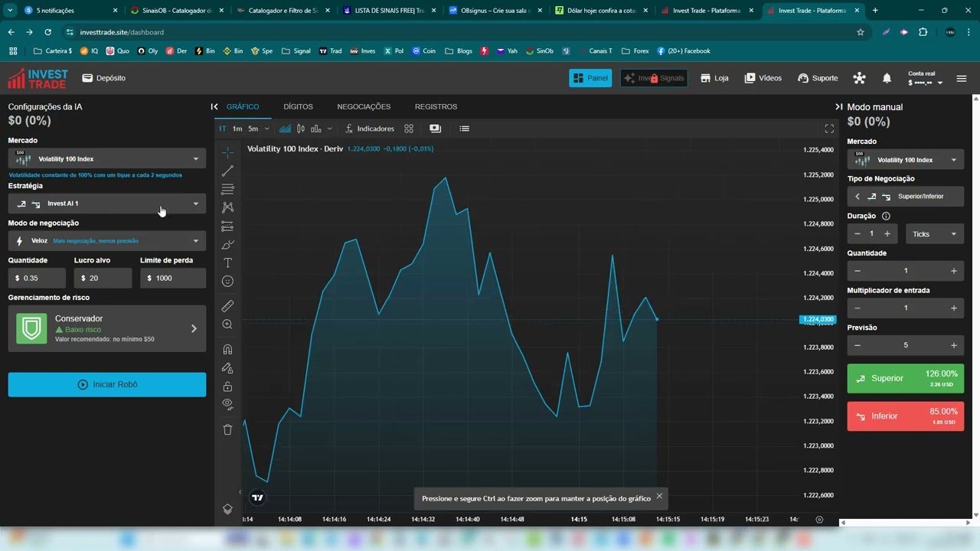Open Suporte
This screenshot has width=980, height=551.
(x=818, y=78)
